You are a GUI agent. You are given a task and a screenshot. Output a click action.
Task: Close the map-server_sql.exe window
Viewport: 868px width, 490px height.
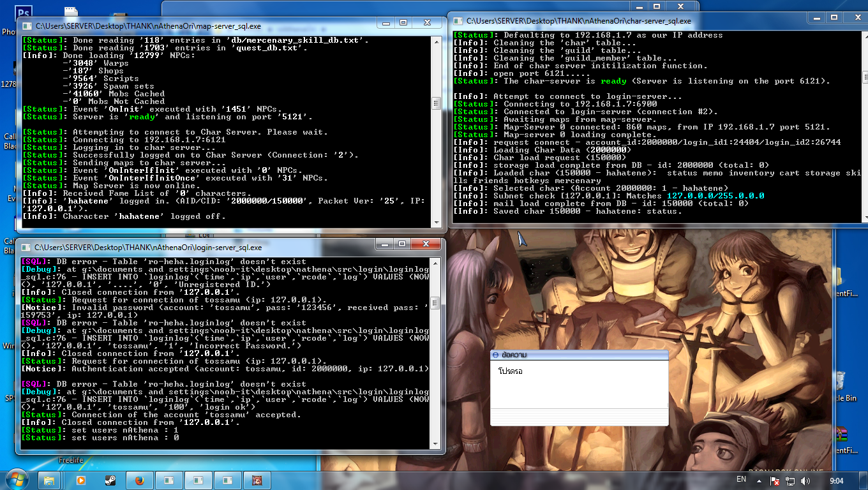[426, 22]
